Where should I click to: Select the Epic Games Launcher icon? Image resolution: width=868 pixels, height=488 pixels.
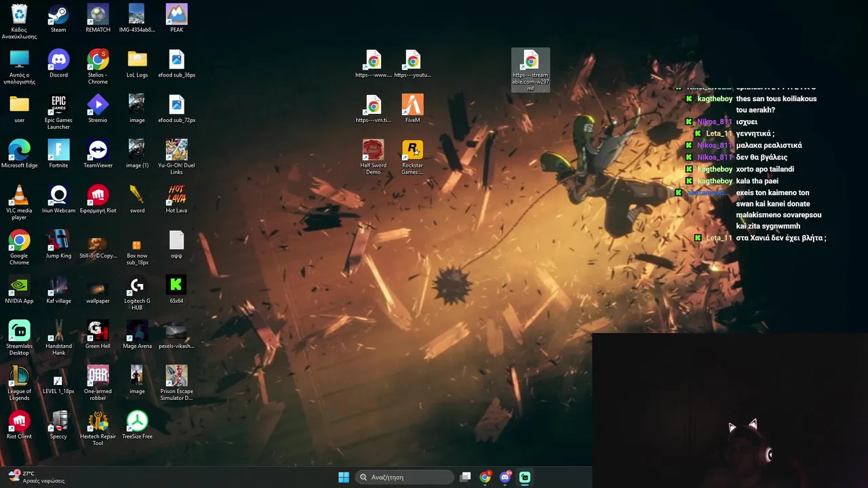point(58,112)
